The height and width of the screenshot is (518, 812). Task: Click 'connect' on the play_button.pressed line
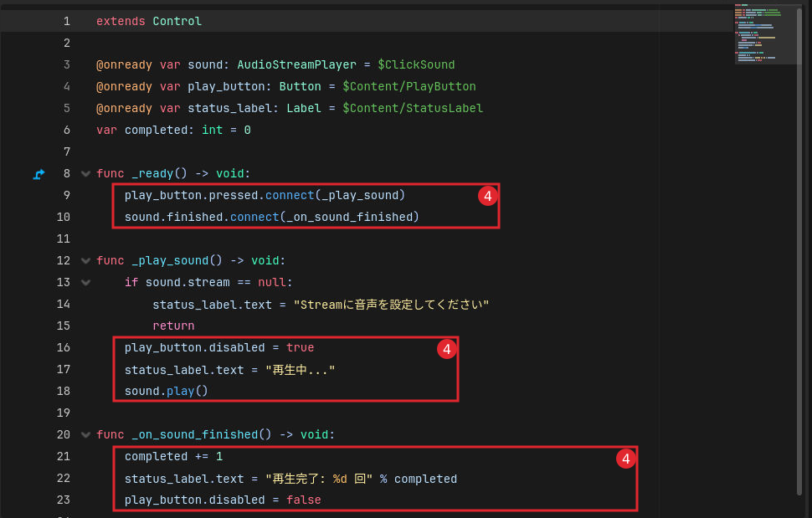tap(290, 195)
